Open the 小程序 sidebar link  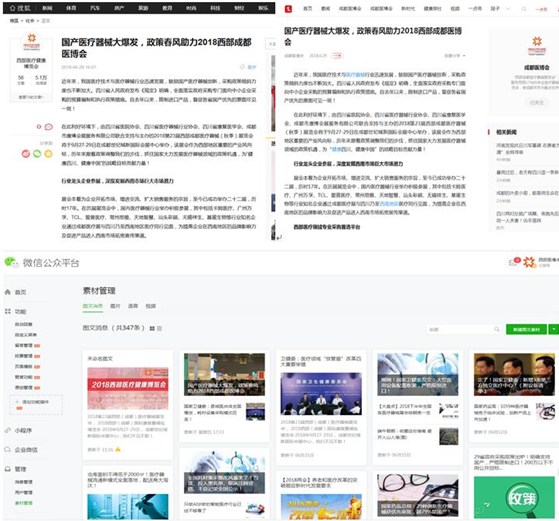click(x=23, y=430)
